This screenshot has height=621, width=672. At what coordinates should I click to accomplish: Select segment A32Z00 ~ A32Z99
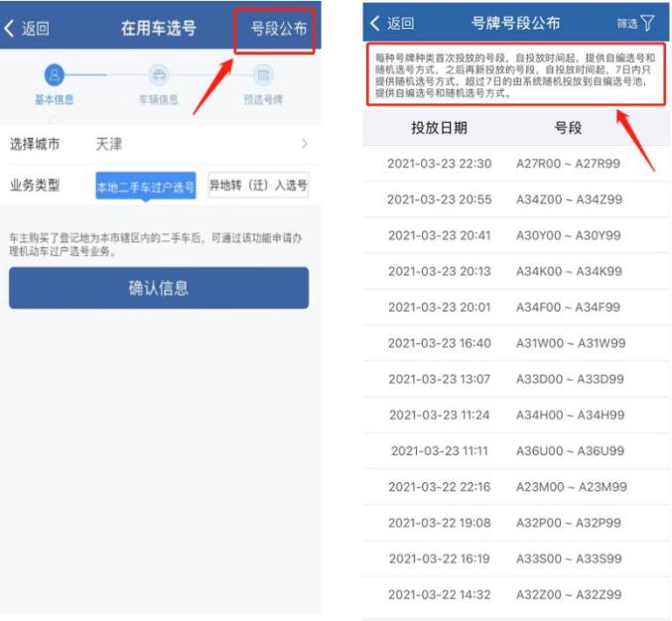[569, 595]
